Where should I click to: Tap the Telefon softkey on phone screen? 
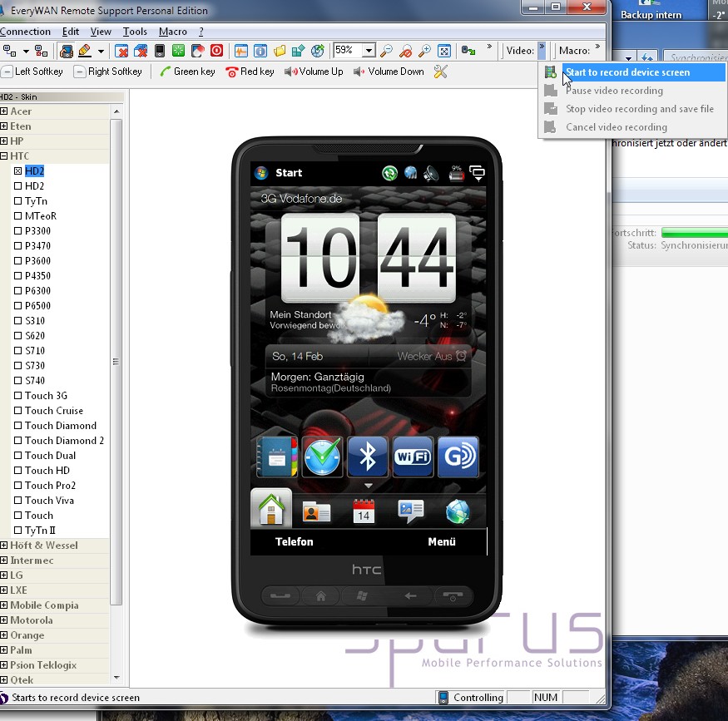(295, 541)
